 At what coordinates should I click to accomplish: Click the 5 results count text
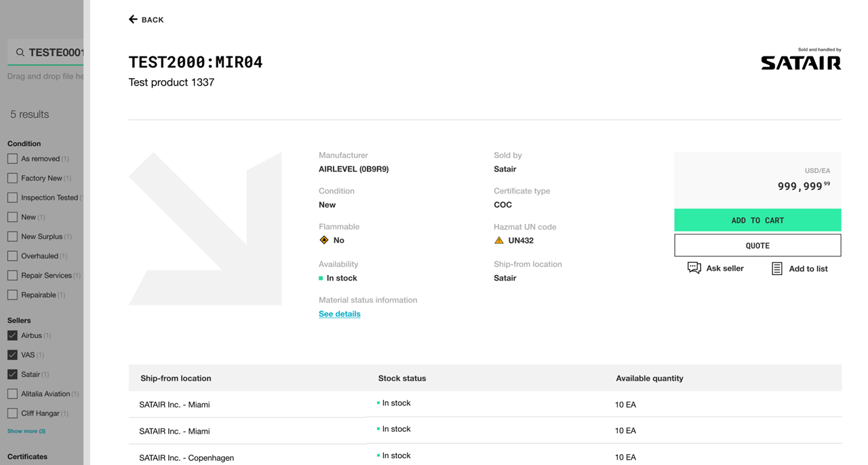[x=29, y=114]
